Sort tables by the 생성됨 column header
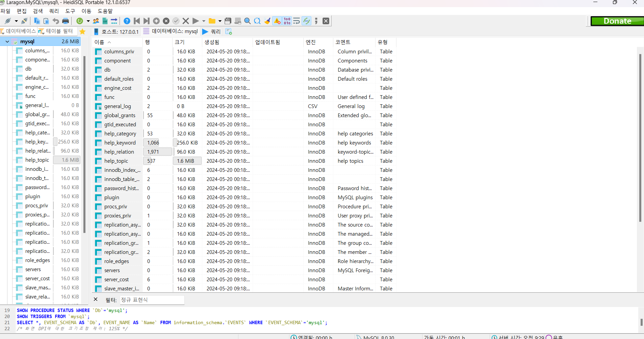644x339 pixels. [227, 42]
